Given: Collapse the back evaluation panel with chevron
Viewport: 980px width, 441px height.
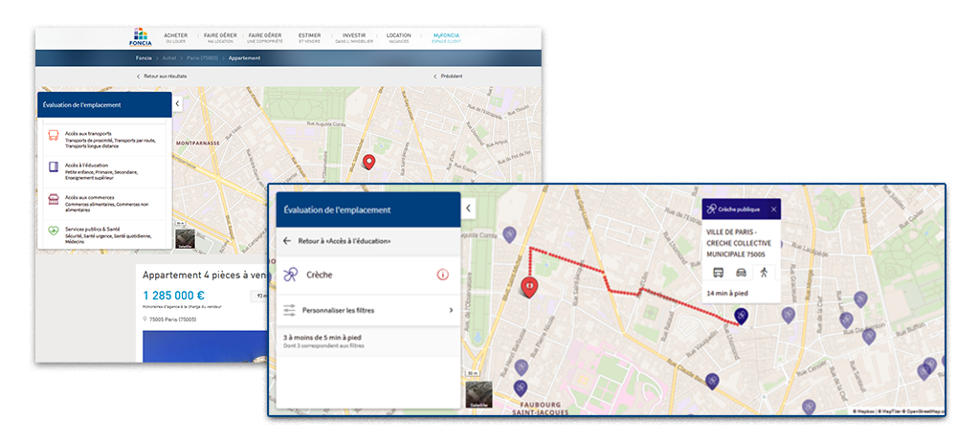Looking at the screenshot, I should coord(177,103).
